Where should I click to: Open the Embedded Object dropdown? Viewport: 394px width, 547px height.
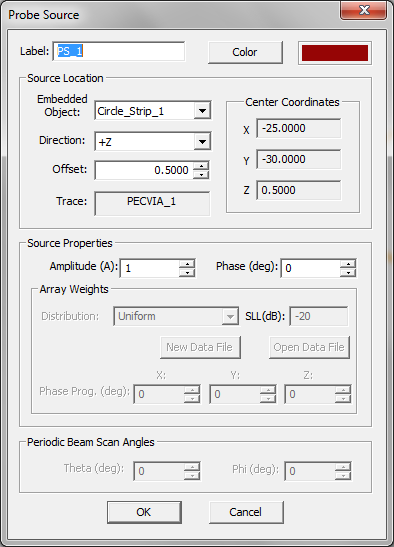coord(202,111)
